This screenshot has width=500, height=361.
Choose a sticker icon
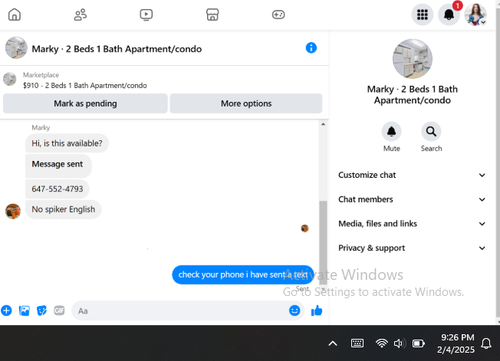pyautogui.click(x=42, y=311)
